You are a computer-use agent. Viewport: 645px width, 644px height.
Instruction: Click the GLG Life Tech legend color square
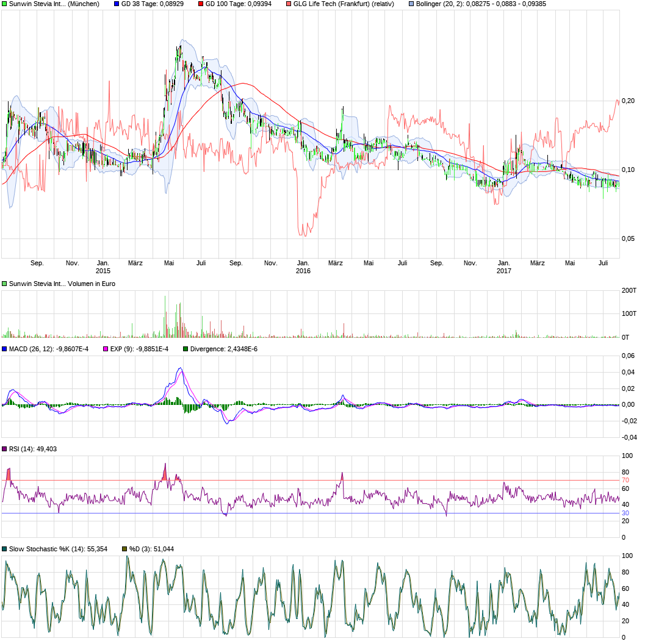[289, 4]
